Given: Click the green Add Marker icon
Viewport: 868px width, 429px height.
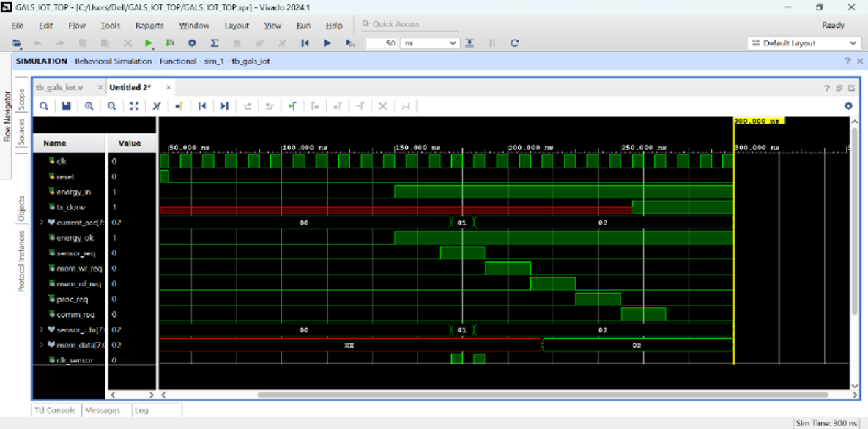Looking at the screenshot, I should click(292, 105).
